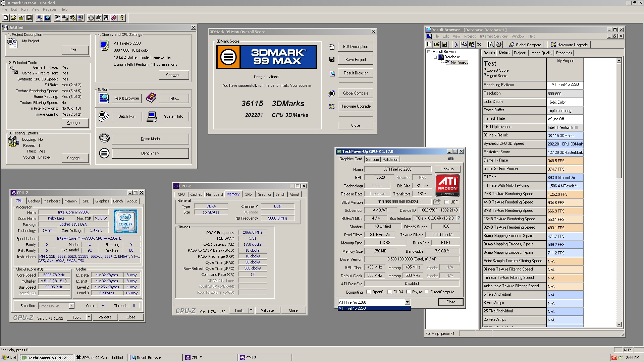Click Edit Description in Overall Score dialog
Viewport: 644px width, 362px height.
pos(356,47)
